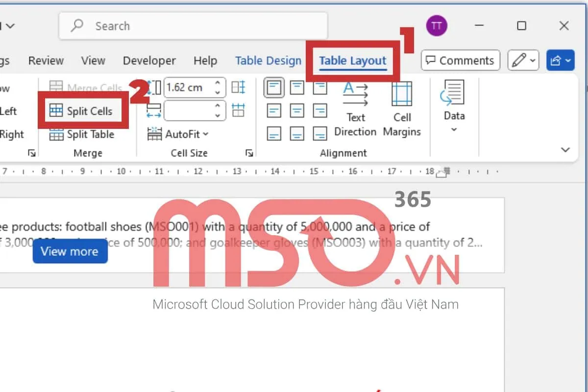Click Distribute Columns icon
The image size is (588, 392).
pos(239,110)
